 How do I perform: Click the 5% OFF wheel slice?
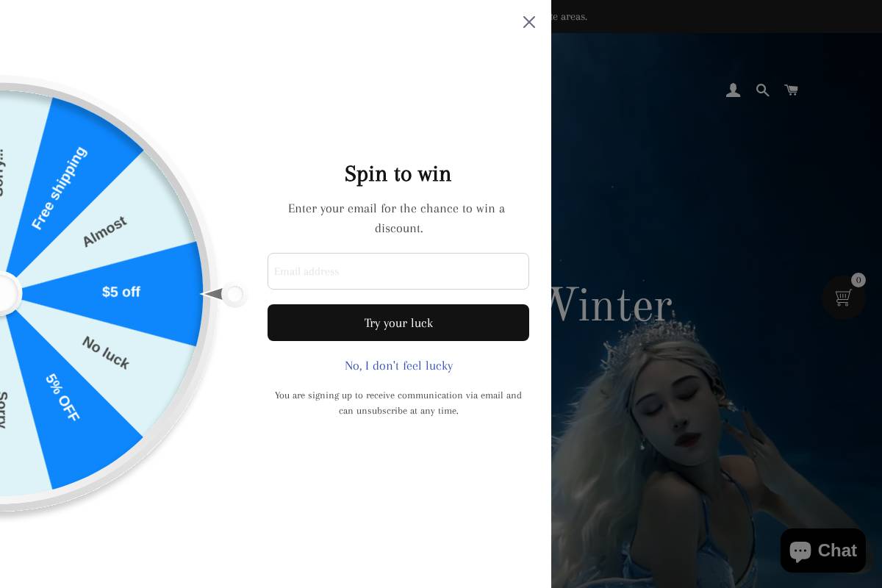tap(62, 398)
